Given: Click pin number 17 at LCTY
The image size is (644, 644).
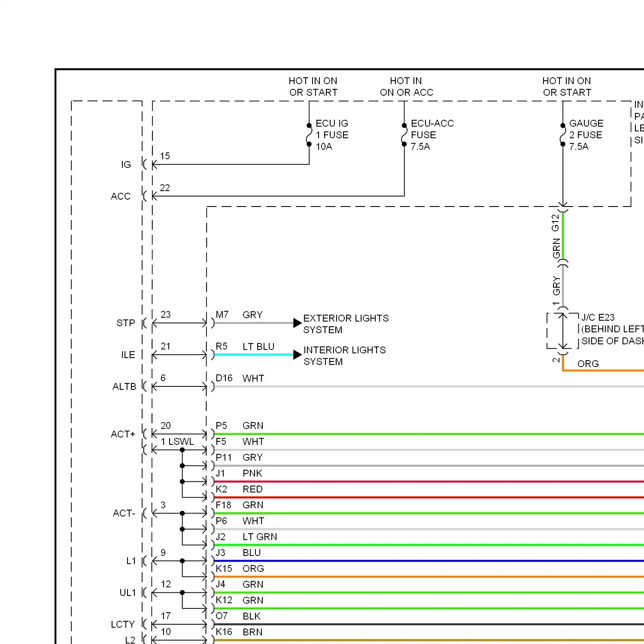Looking at the screenshot, I should pyautogui.click(x=166, y=616).
